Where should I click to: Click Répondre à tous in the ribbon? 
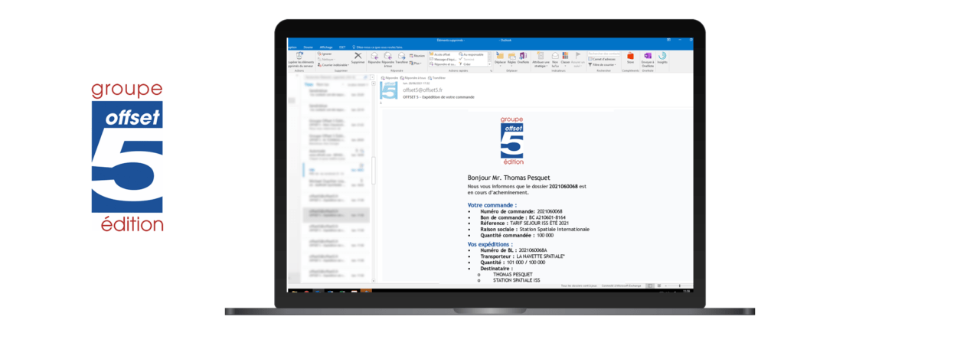point(387,59)
